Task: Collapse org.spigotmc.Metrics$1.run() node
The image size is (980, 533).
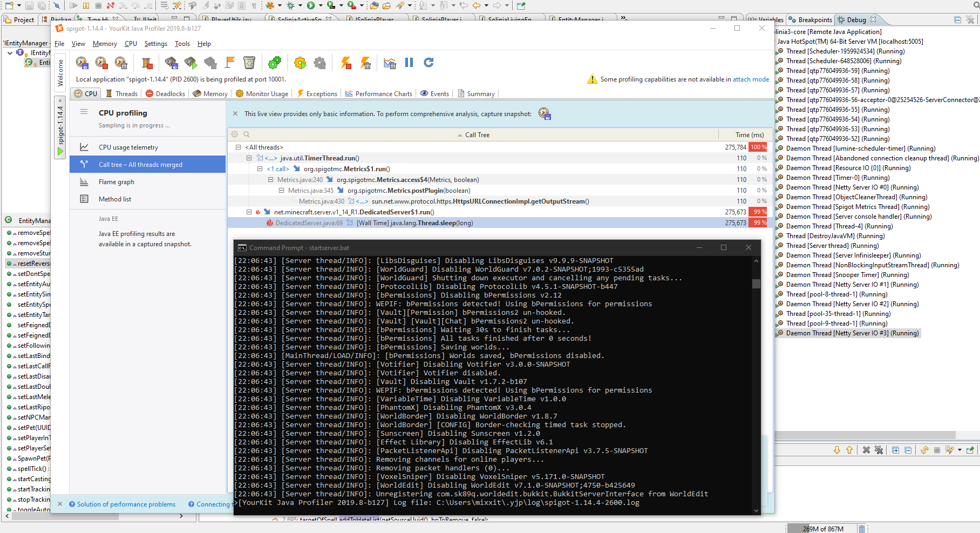Action: tap(260, 169)
